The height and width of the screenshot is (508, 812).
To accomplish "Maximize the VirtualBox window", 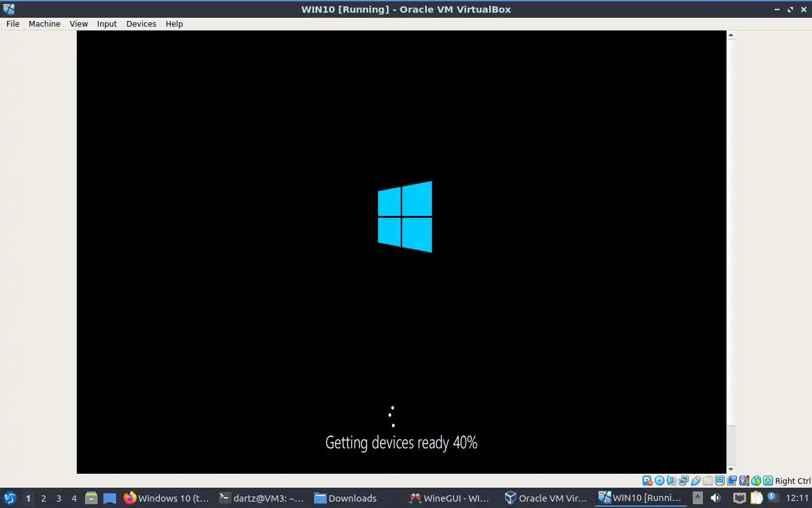I will 790,10.
